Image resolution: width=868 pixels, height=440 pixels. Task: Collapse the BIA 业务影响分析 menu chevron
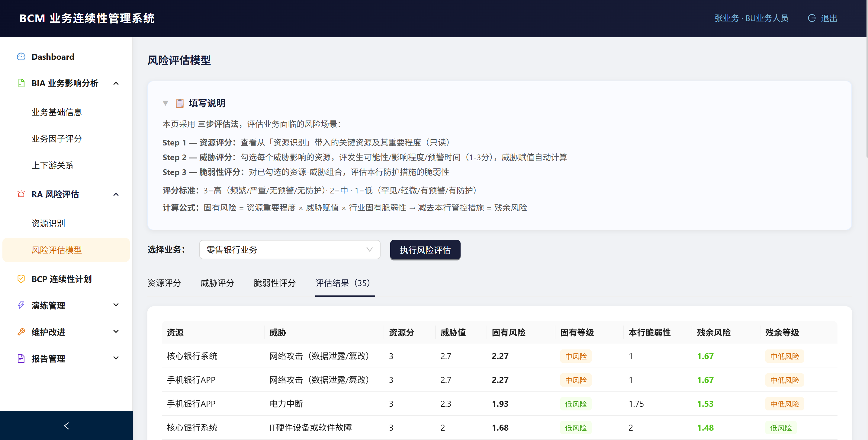[x=116, y=83]
